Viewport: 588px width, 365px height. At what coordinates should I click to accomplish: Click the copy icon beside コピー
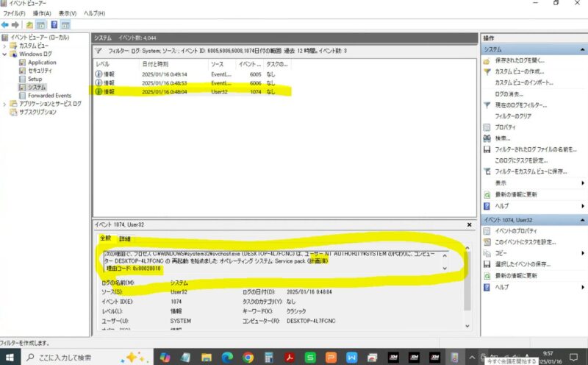click(487, 253)
